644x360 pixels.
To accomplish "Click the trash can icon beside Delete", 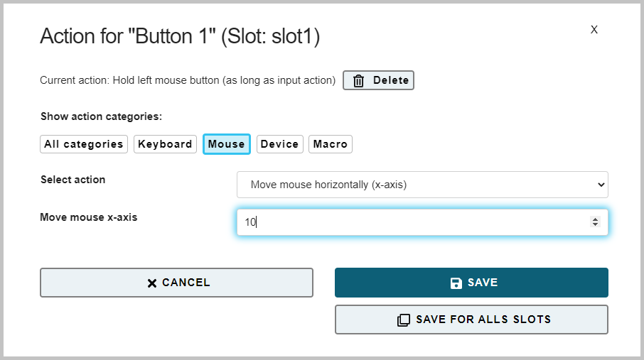I will click(x=358, y=80).
